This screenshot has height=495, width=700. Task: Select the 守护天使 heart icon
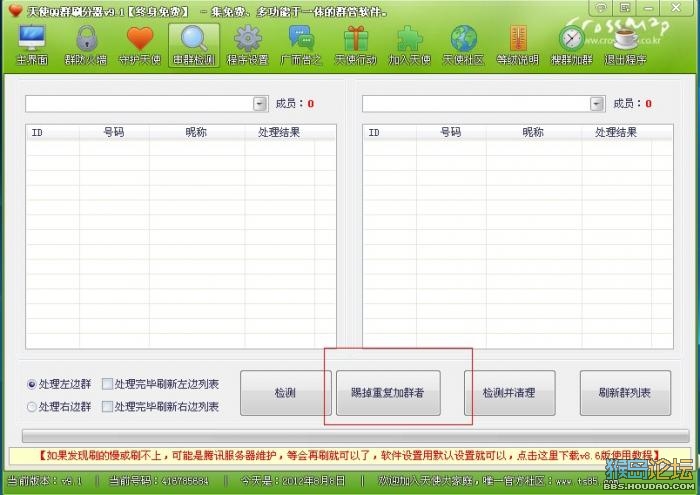[x=140, y=45]
